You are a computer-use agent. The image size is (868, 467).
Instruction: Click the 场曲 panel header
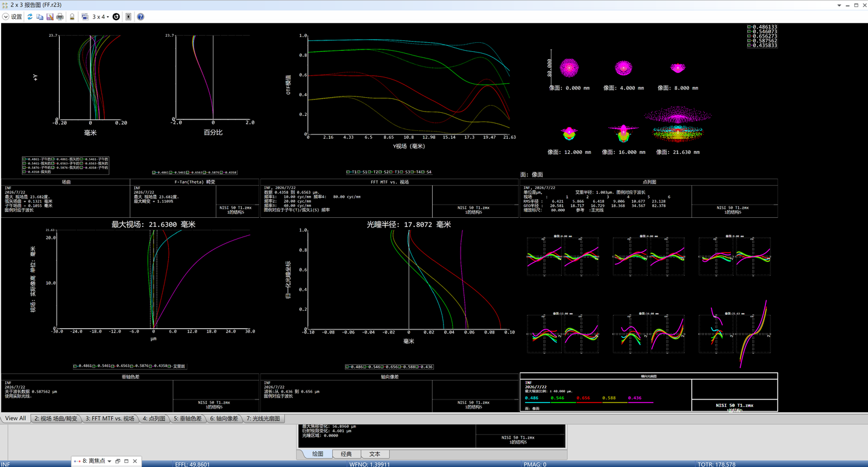66,182
